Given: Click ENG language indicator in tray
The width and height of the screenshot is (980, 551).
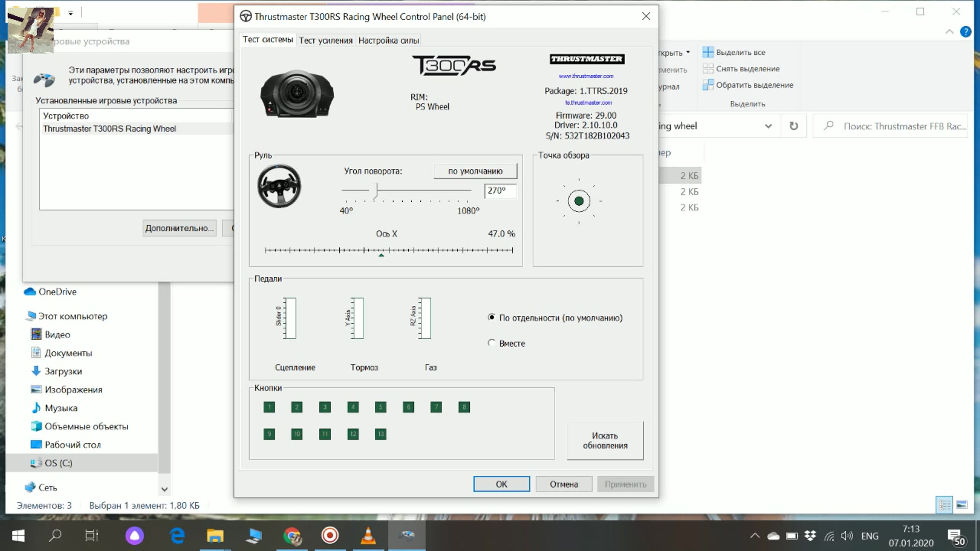Looking at the screenshot, I should [870, 536].
